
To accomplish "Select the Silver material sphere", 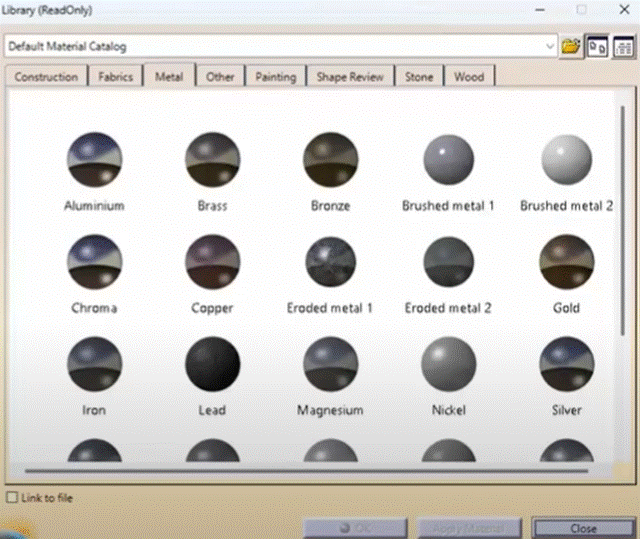I will tap(566, 364).
